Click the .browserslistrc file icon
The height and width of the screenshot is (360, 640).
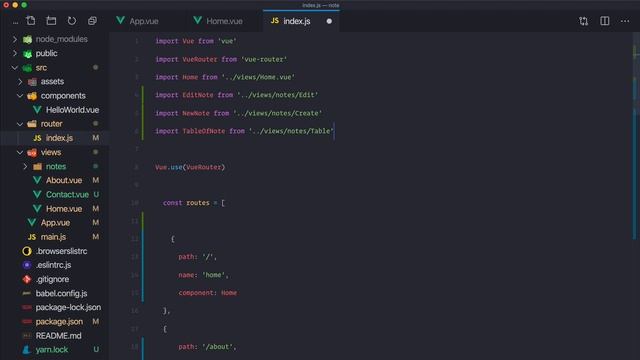(27, 251)
